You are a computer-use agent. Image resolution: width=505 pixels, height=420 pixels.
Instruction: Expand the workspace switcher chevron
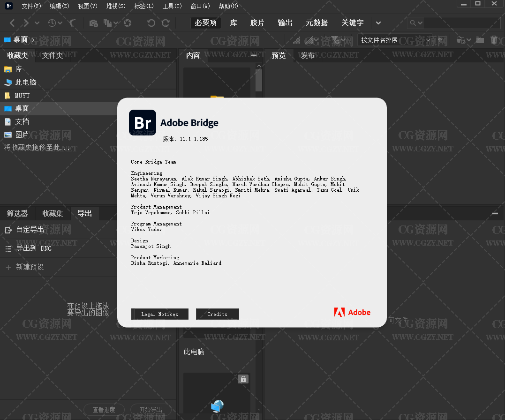click(x=378, y=23)
